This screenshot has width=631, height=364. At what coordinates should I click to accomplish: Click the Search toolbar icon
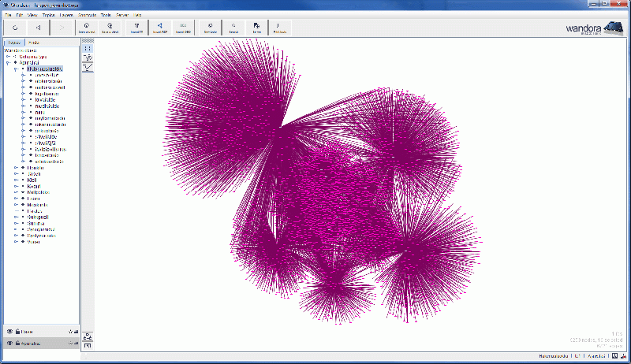point(233,28)
